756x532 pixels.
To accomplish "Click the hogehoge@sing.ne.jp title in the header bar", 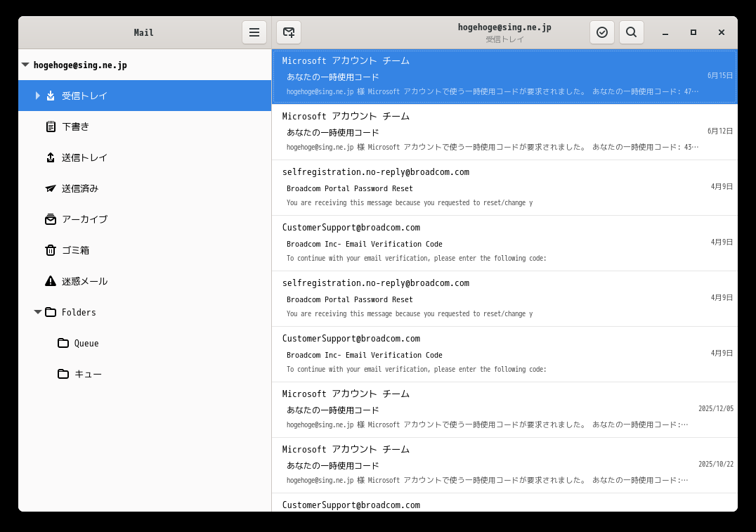I will [504, 27].
